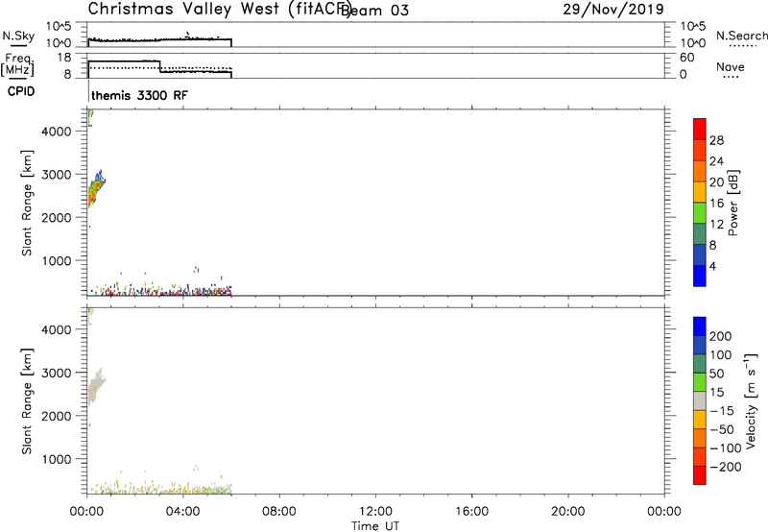Click the 2000 tick in the velocity panel
This screenshot has height=532, width=768.
click(57, 416)
